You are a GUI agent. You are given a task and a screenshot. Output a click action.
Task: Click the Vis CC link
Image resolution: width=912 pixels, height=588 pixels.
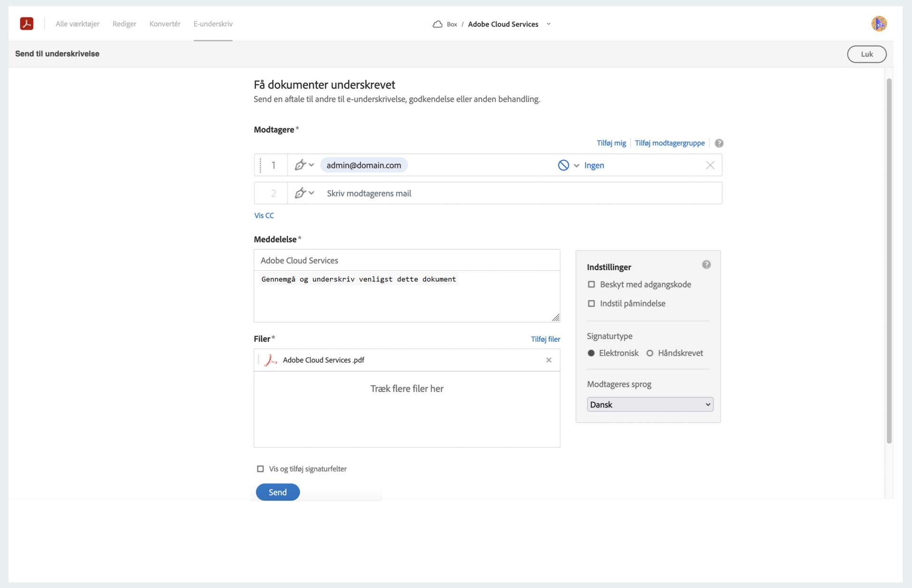click(264, 215)
